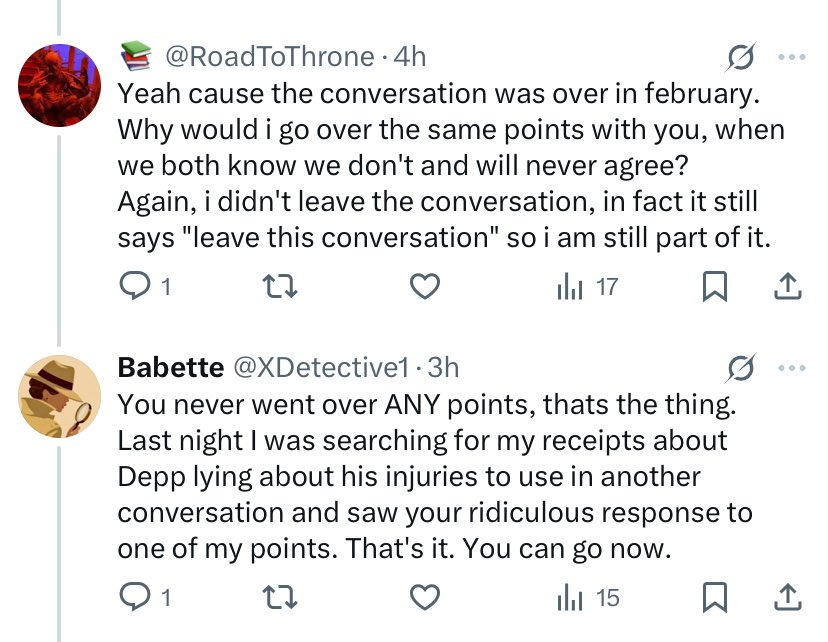Share RoadToThrone's tweet
The width and height of the screenshot is (828, 642).
pos(788,288)
